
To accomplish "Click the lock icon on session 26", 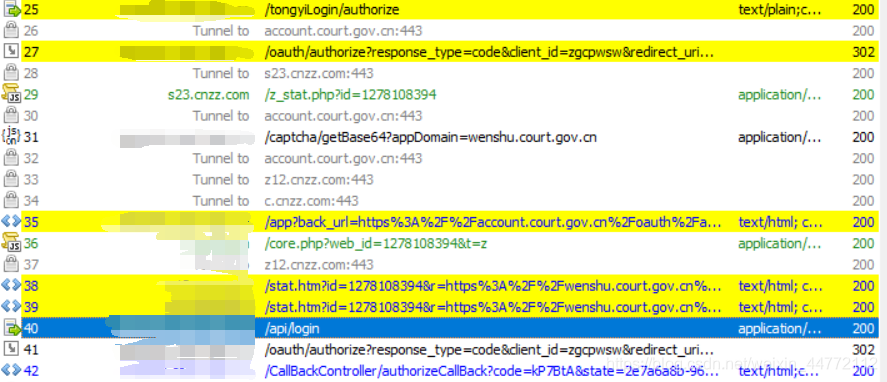I will click(x=11, y=31).
